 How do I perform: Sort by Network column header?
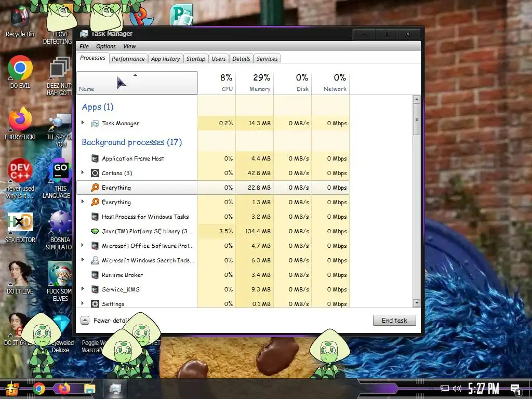331,83
